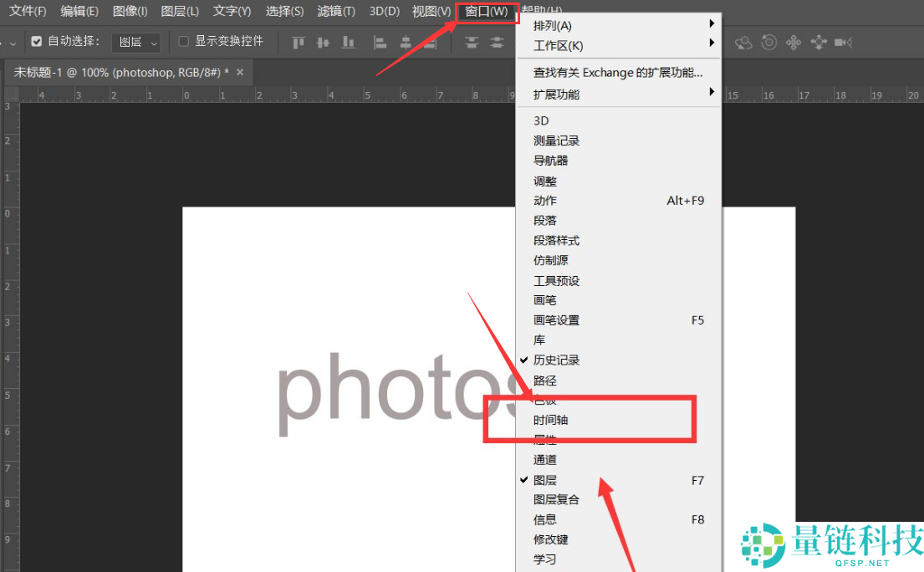Close the 未标题-1 document tab
924x572 pixels.
pos(240,73)
